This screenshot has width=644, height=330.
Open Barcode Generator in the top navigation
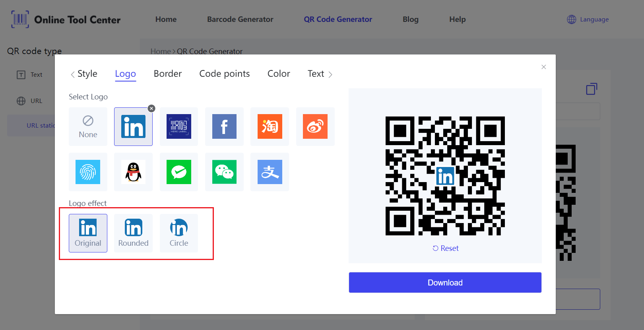point(240,19)
